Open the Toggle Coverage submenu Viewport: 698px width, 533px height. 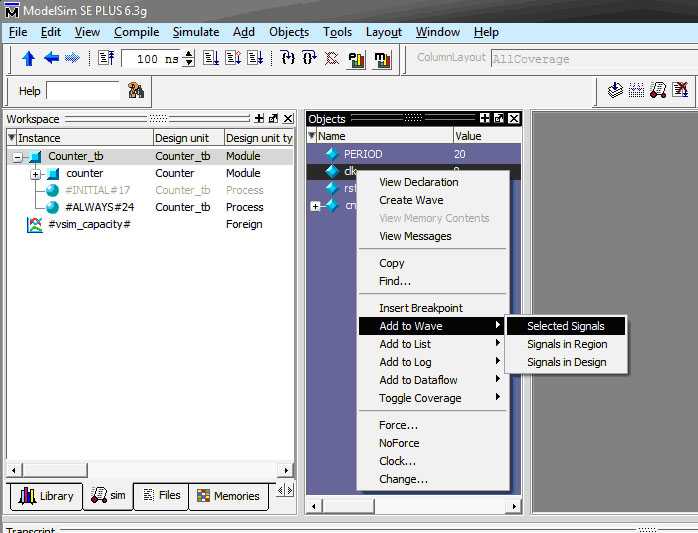[x=431, y=398]
